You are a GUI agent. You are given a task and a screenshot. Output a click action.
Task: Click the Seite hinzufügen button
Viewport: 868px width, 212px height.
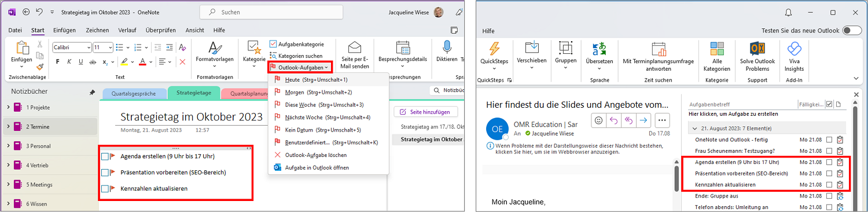pos(426,112)
